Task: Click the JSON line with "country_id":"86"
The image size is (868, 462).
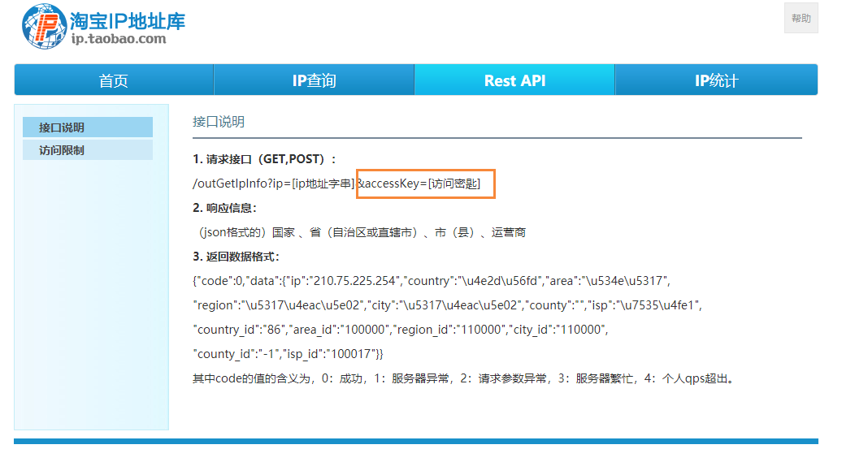Action: tap(400, 330)
